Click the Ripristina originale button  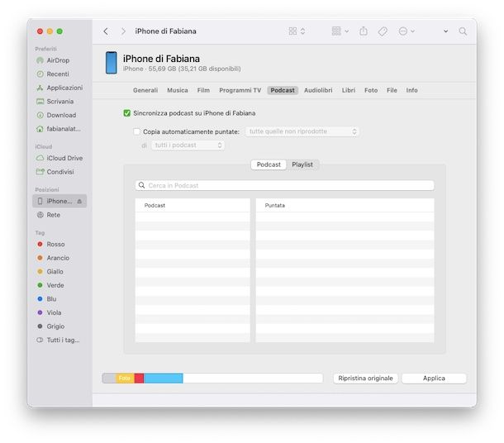(365, 379)
